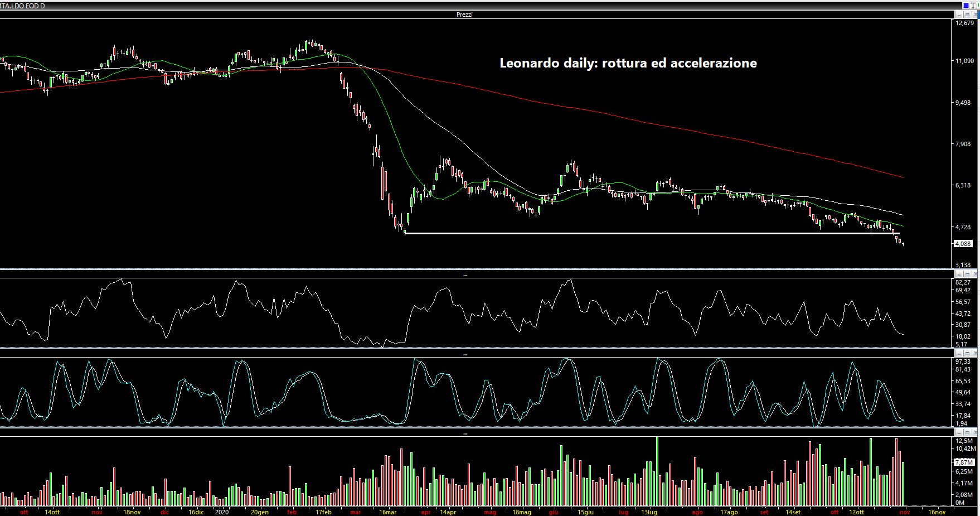980x516 pixels.
Task: Click the 7,908 price axis label
Action: pyautogui.click(x=964, y=144)
